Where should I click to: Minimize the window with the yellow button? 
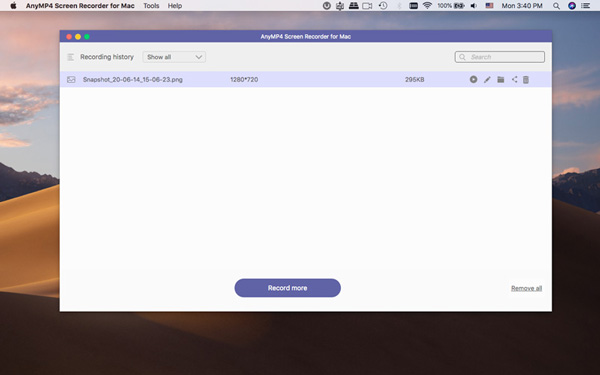78,37
